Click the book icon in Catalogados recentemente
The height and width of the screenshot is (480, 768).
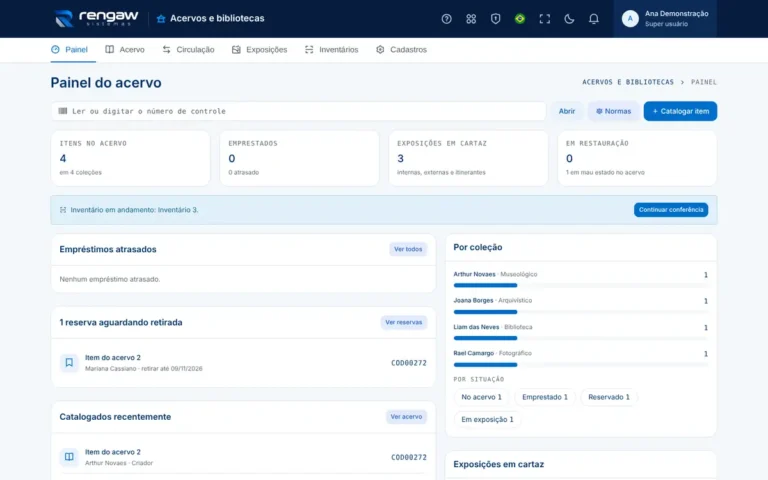[69, 457]
